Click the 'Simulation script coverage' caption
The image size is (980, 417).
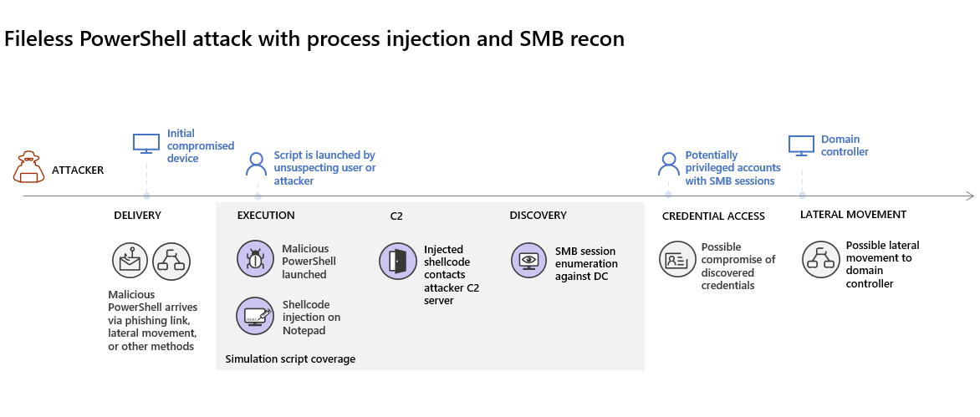click(x=290, y=359)
